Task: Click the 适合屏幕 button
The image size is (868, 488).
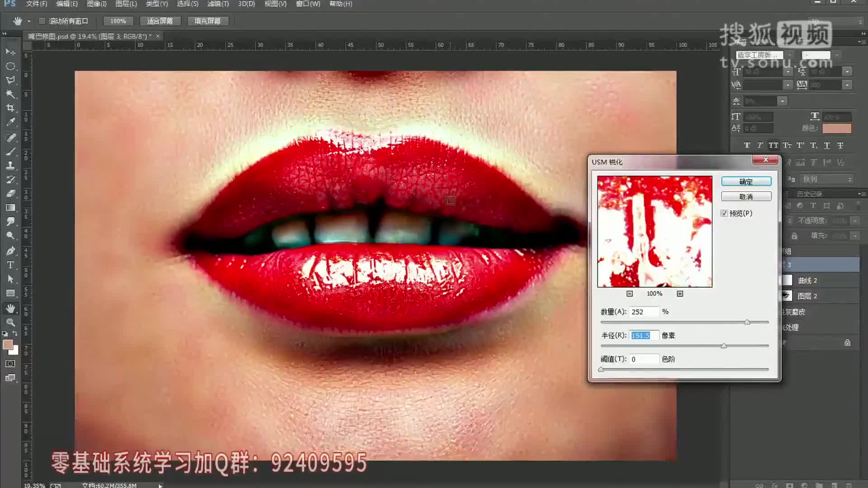Action: click(x=160, y=21)
